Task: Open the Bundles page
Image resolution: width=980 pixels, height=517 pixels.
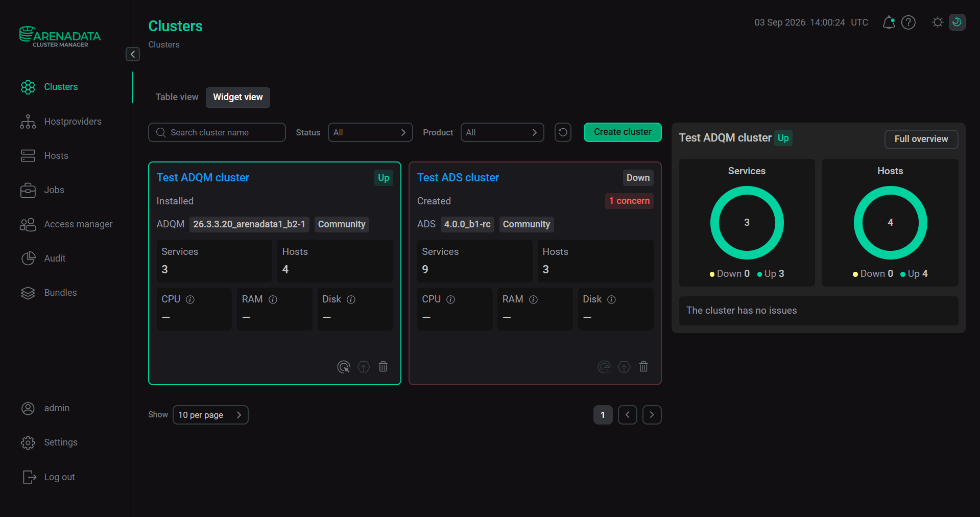Action: point(60,293)
